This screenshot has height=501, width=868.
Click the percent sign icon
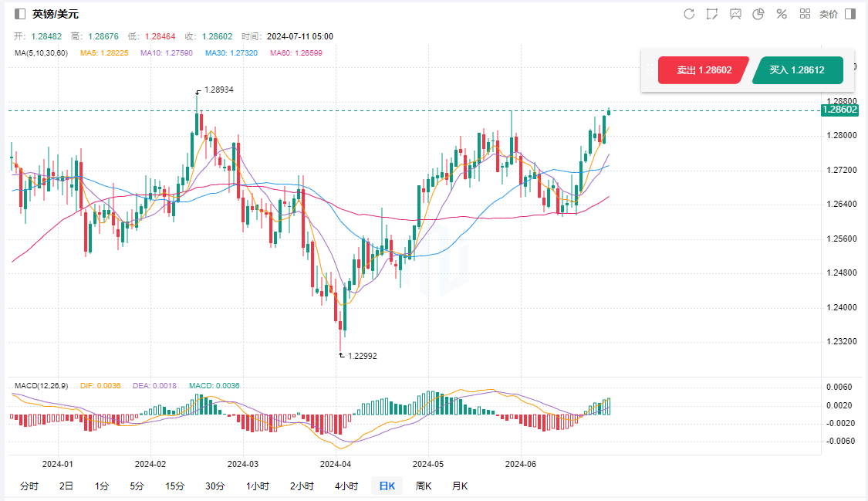(782, 14)
